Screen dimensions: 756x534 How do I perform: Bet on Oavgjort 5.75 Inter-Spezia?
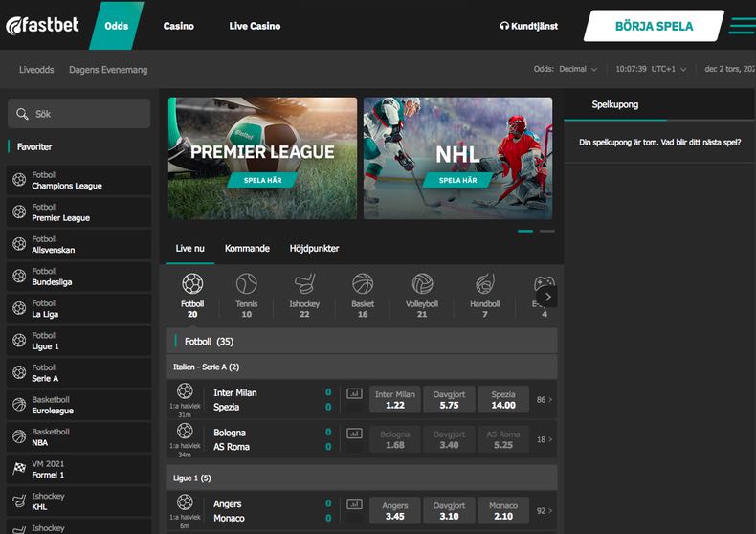coord(449,399)
